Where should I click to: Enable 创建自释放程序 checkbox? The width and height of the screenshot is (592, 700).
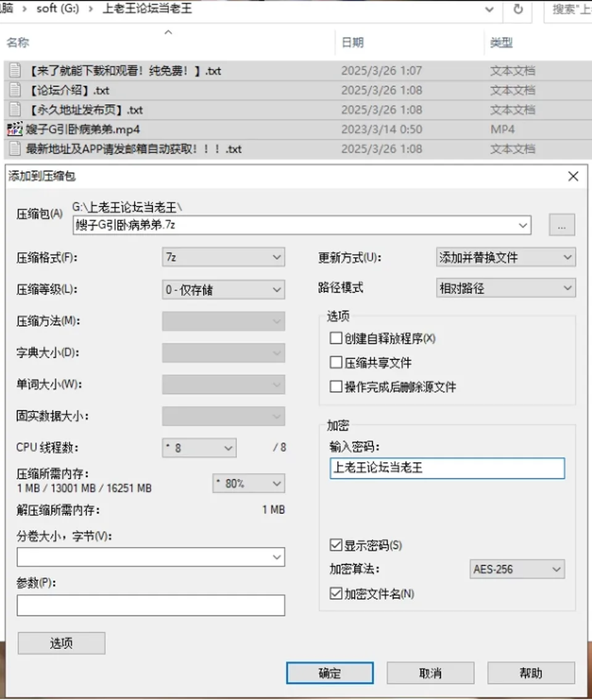pos(335,338)
